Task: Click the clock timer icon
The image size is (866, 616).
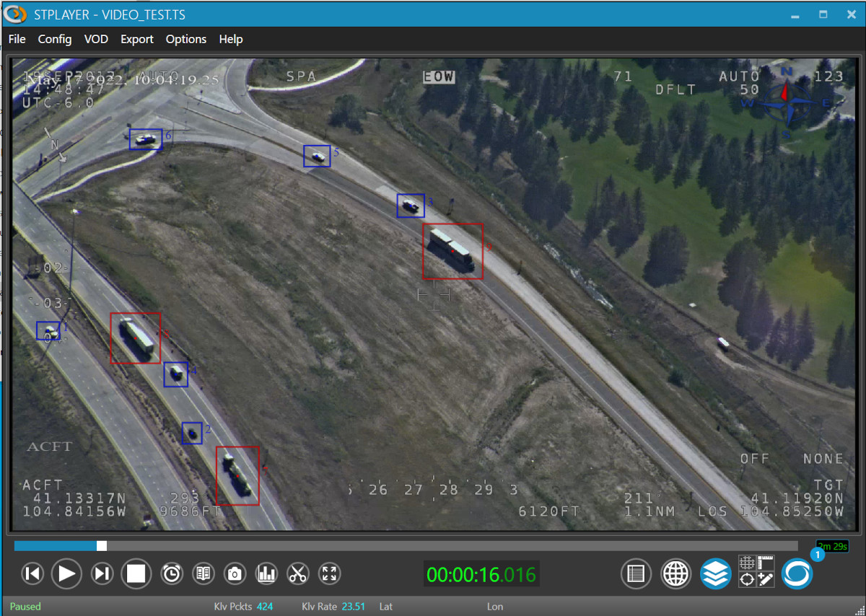Action: tap(172, 574)
